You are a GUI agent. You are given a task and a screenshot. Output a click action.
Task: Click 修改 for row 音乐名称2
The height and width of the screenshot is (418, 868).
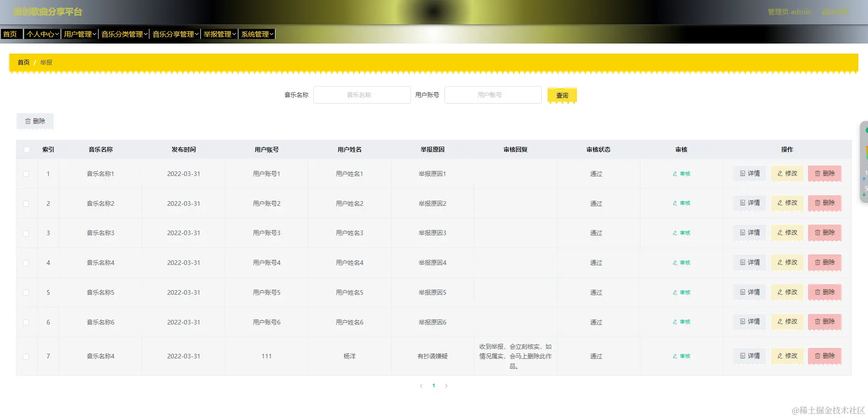[787, 203]
